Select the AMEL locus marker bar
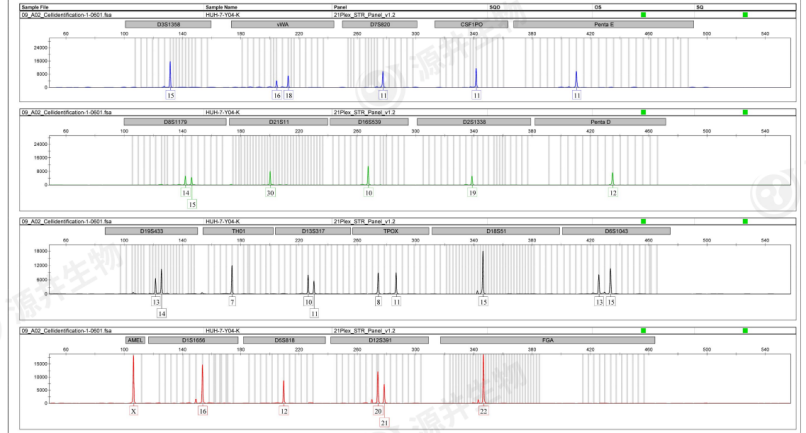Screen dimensions: 806x433 point(136,340)
